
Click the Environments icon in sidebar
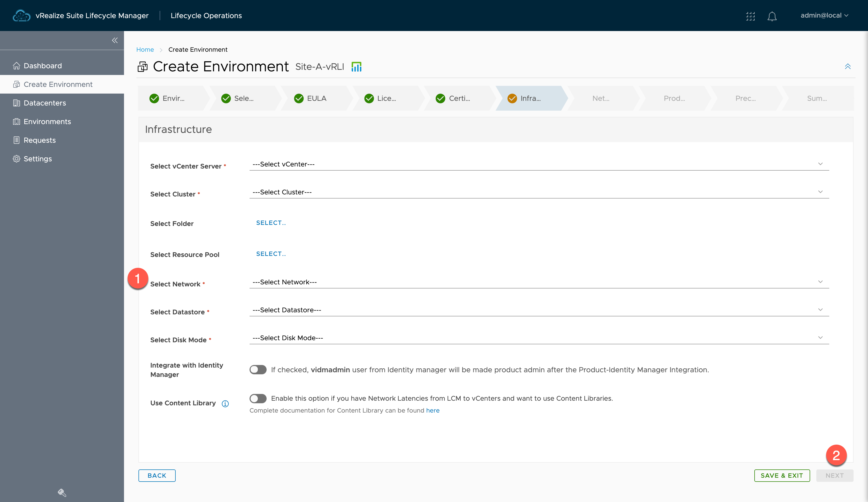[x=16, y=121]
